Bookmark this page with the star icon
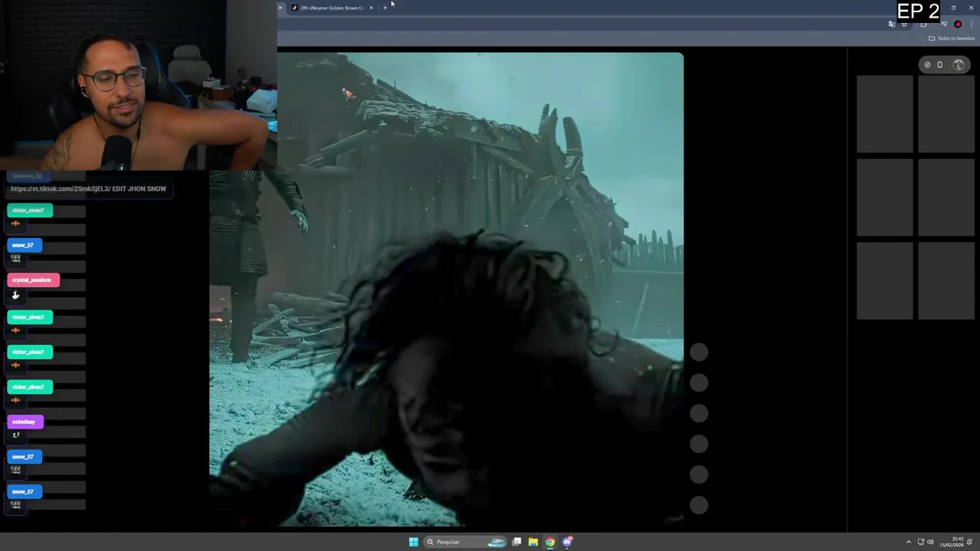 coord(903,24)
